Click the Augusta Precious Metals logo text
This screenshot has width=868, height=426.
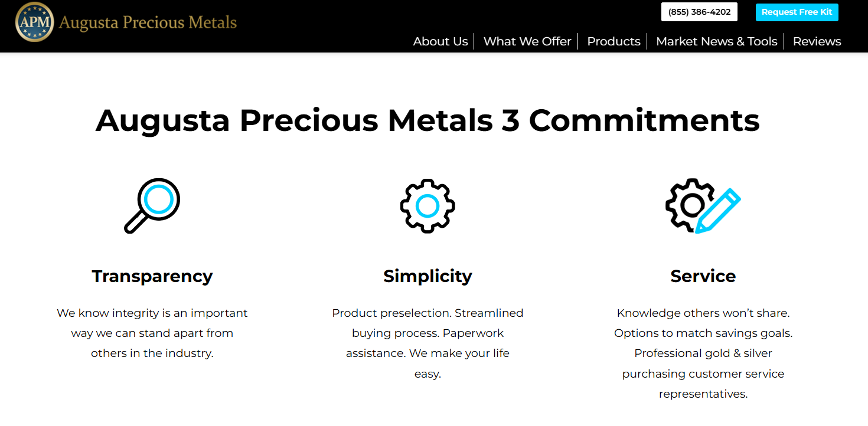pyautogui.click(x=148, y=23)
